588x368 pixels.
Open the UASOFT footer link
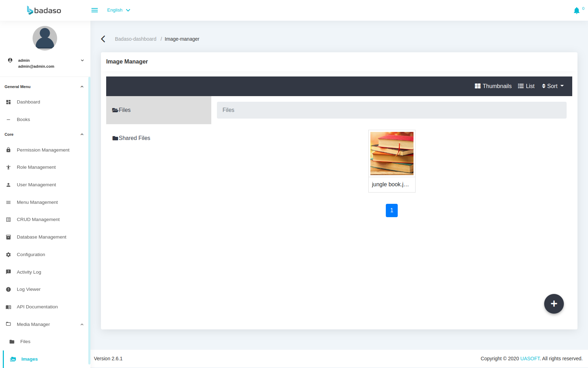530,359
